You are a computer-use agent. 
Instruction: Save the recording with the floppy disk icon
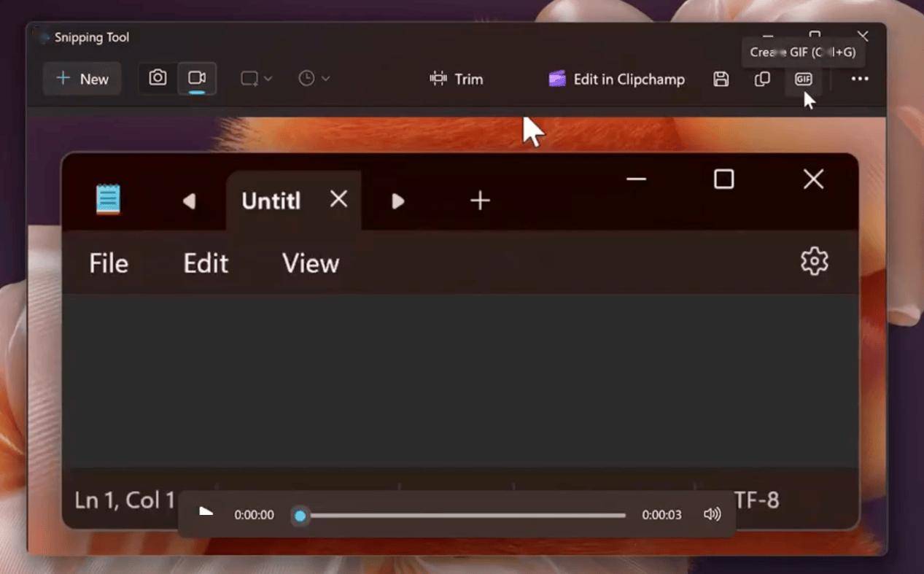(x=721, y=79)
